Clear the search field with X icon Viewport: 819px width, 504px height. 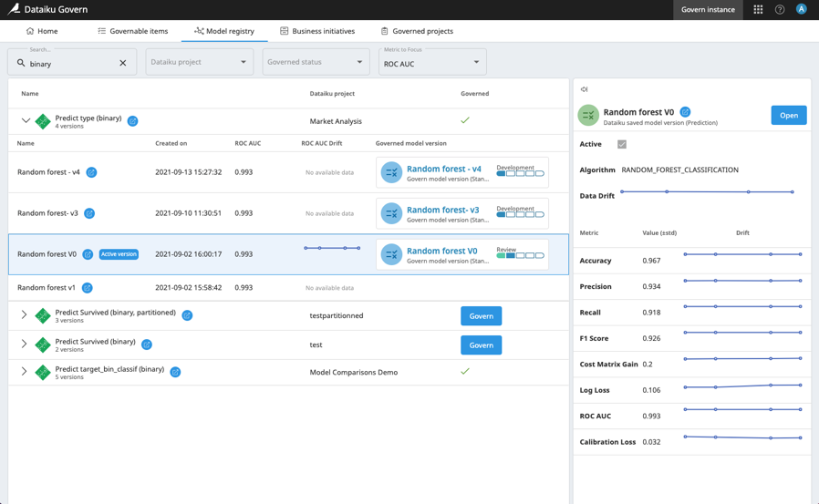coord(123,63)
